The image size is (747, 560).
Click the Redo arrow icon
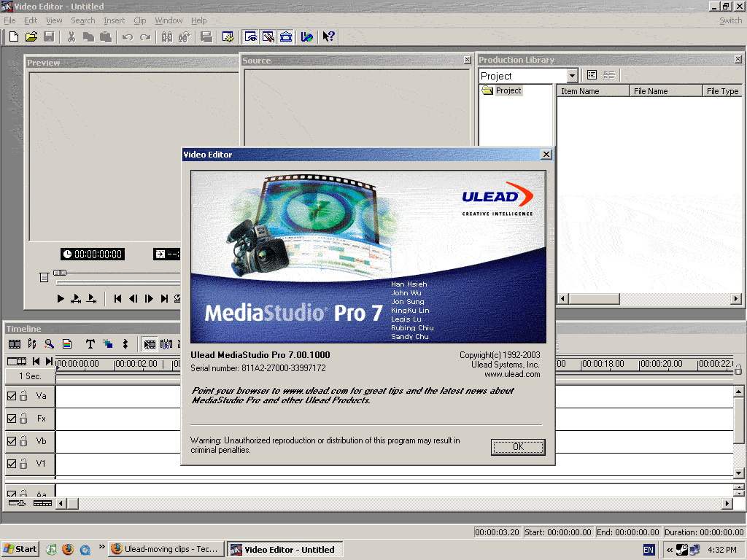click(145, 36)
